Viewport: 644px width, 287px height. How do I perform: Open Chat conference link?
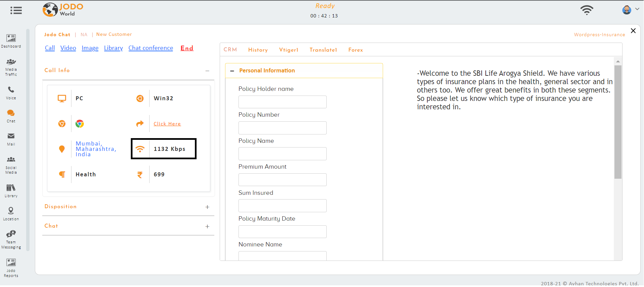pos(151,48)
